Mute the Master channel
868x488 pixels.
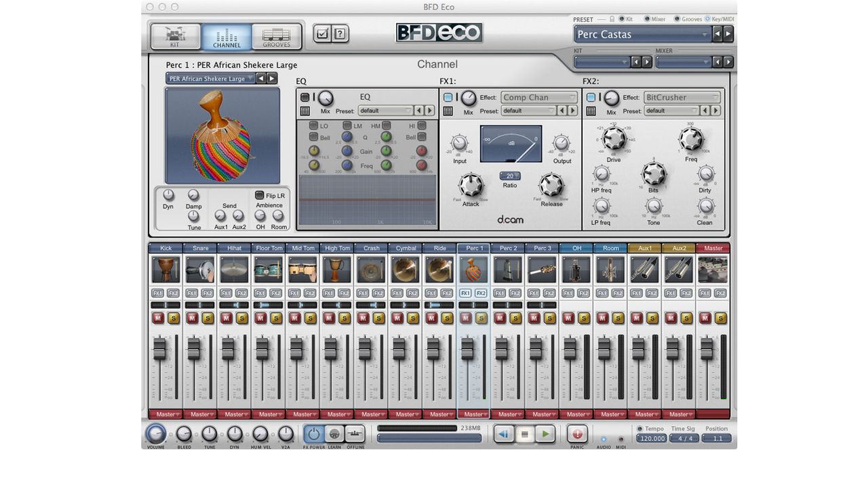(x=705, y=318)
